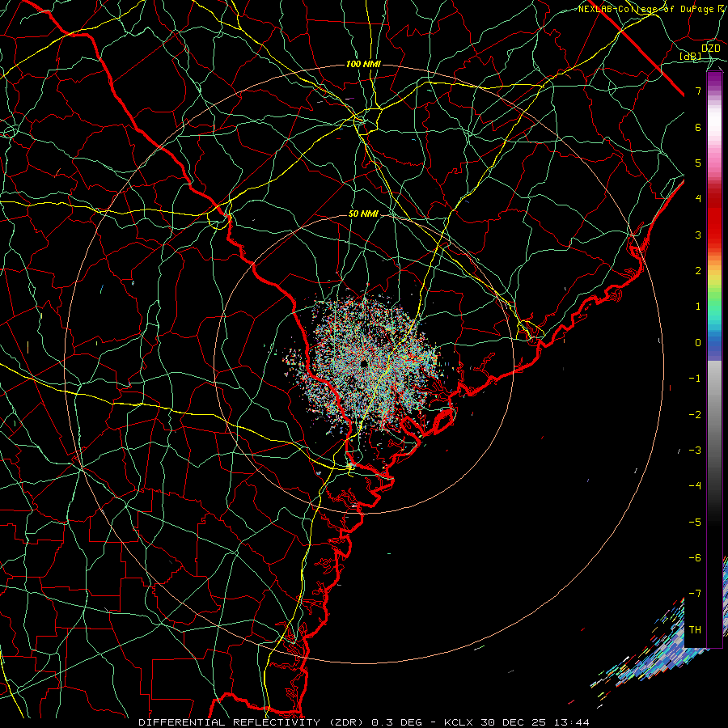Click the "KCLX" radar station identifier

(x=459, y=722)
